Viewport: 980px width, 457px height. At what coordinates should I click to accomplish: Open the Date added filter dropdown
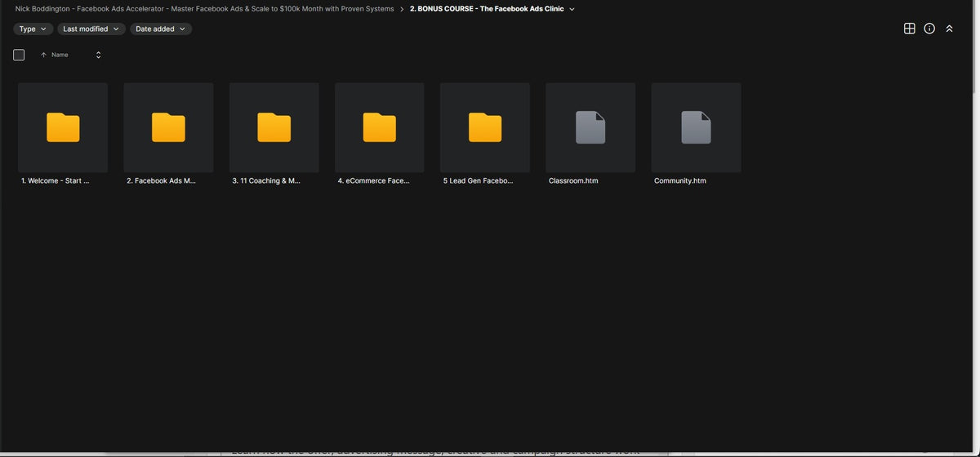pos(161,29)
